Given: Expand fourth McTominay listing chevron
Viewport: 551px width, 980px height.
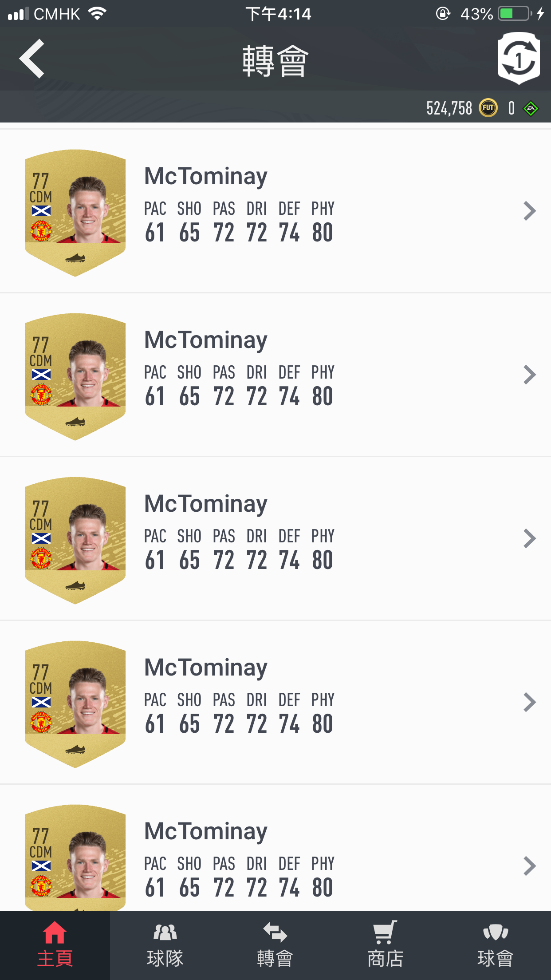Looking at the screenshot, I should (x=529, y=702).
